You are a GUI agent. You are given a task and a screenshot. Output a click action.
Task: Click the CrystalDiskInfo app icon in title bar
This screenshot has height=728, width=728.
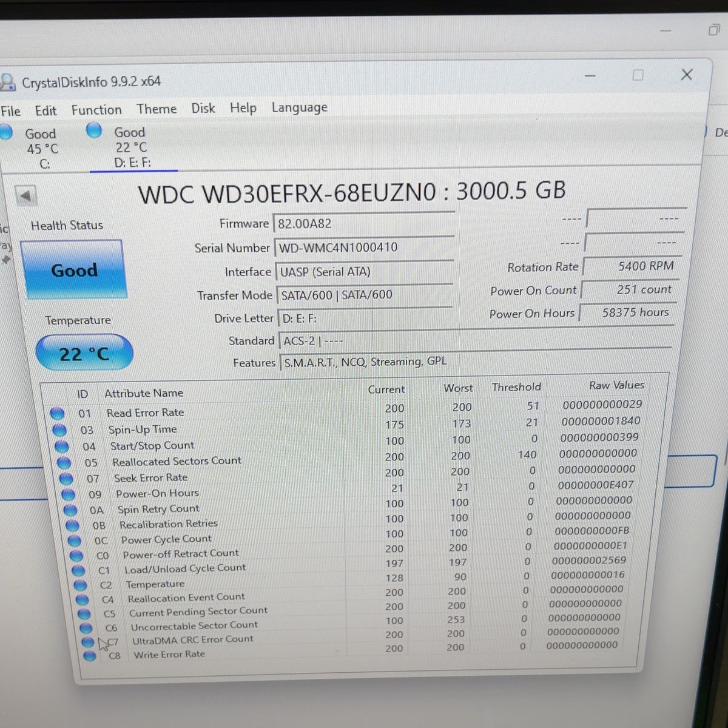7,82
